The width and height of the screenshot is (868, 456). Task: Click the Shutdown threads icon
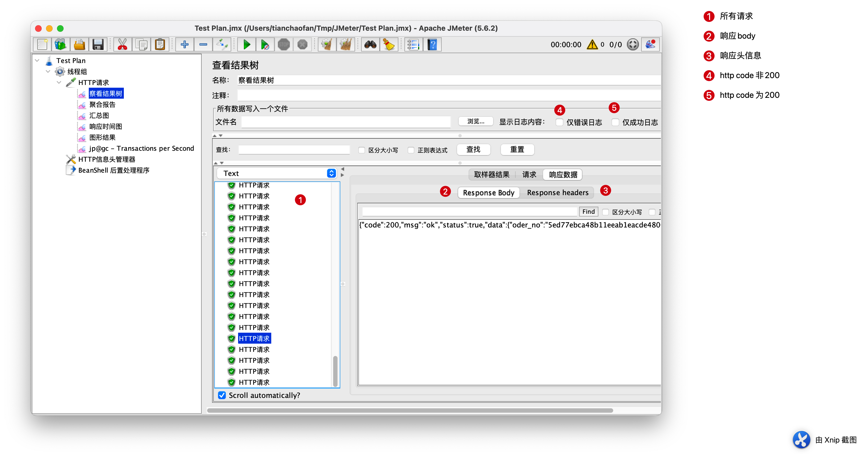(302, 44)
